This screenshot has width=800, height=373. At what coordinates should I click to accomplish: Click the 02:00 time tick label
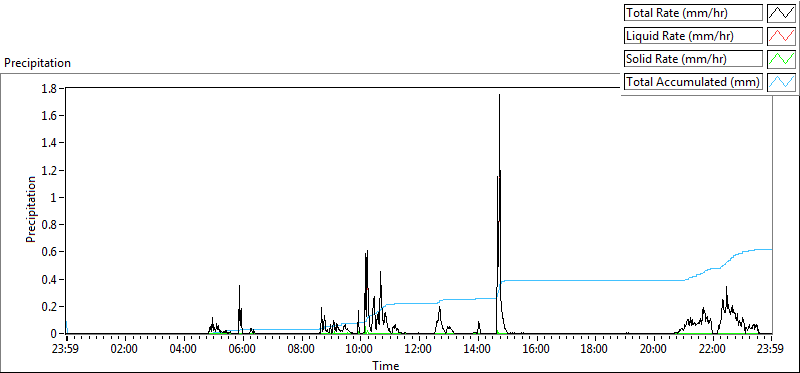(x=125, y=350)
